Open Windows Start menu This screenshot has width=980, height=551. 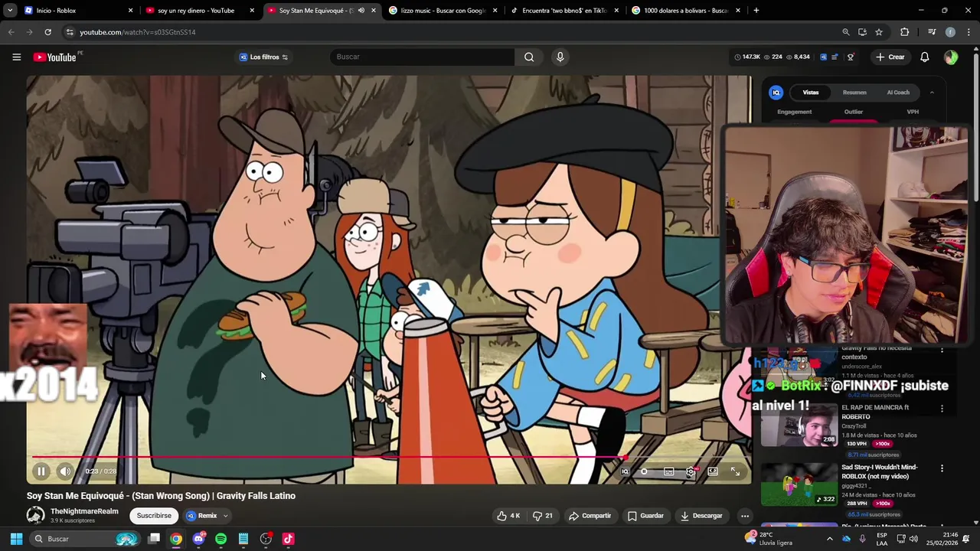click(16, 539)
